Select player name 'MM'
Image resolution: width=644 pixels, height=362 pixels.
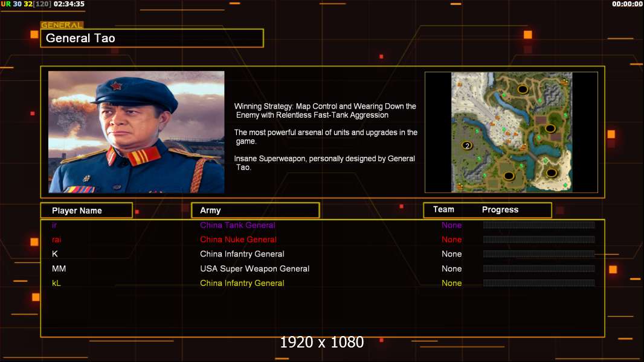59,268
